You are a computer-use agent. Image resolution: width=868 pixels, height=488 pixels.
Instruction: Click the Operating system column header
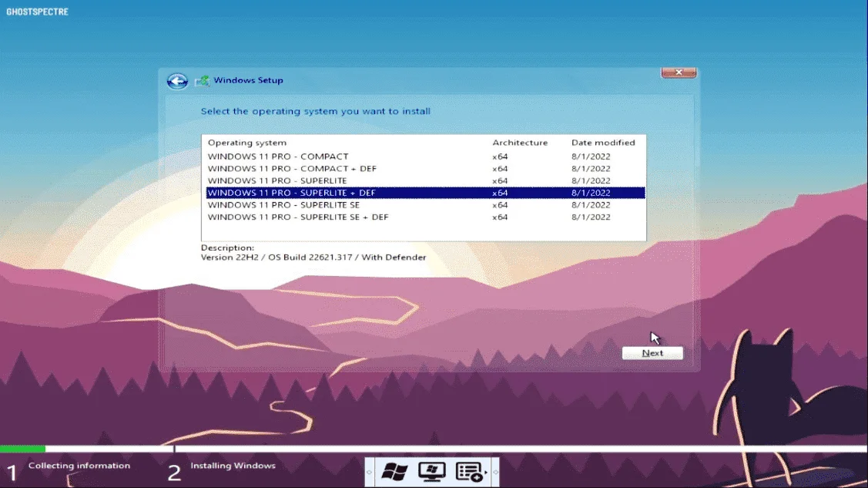click(x=247, y=143)
